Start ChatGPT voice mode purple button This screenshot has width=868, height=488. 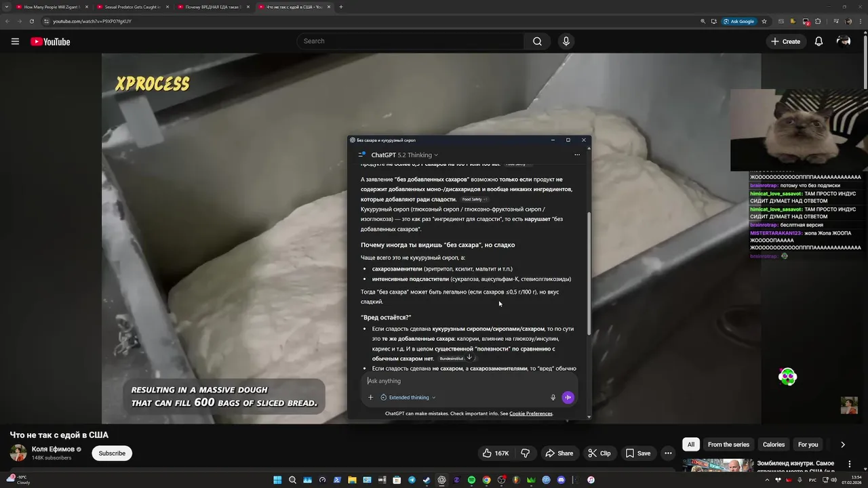(x=568, y=397)
